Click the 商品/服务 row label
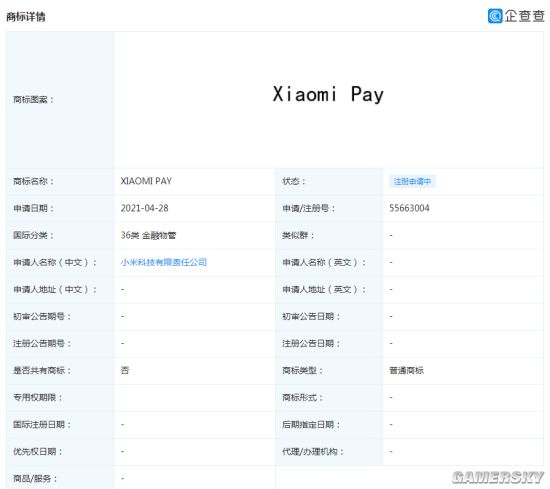Viewport: 550px width, 489px height. coord(35,478)
